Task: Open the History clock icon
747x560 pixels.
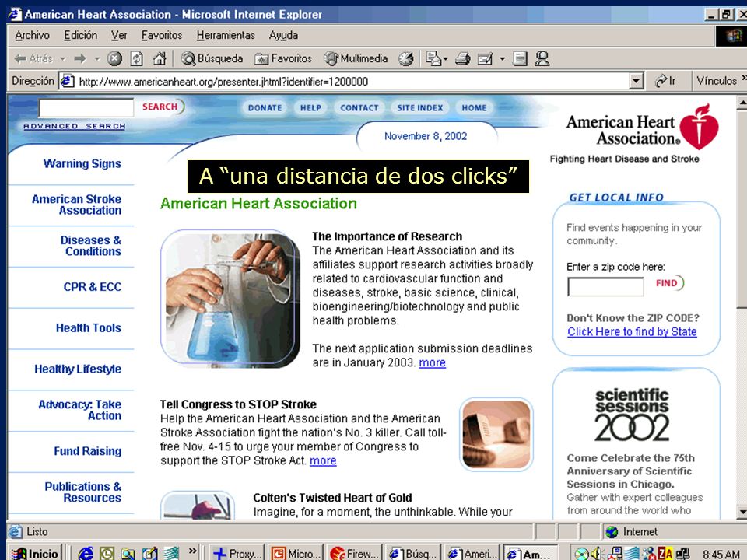Action: pyautogui.click(x=406, y=58)
